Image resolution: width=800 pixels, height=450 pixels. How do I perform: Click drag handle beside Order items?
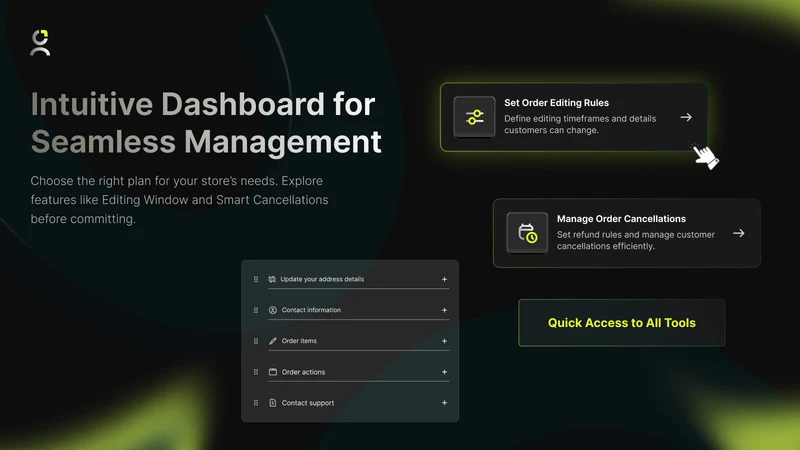click(256, 341)
